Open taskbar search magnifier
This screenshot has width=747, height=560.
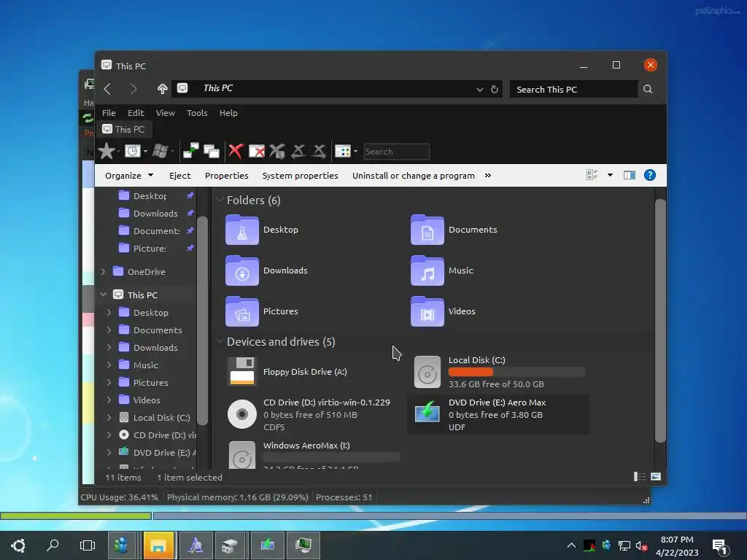pos(53,545)
